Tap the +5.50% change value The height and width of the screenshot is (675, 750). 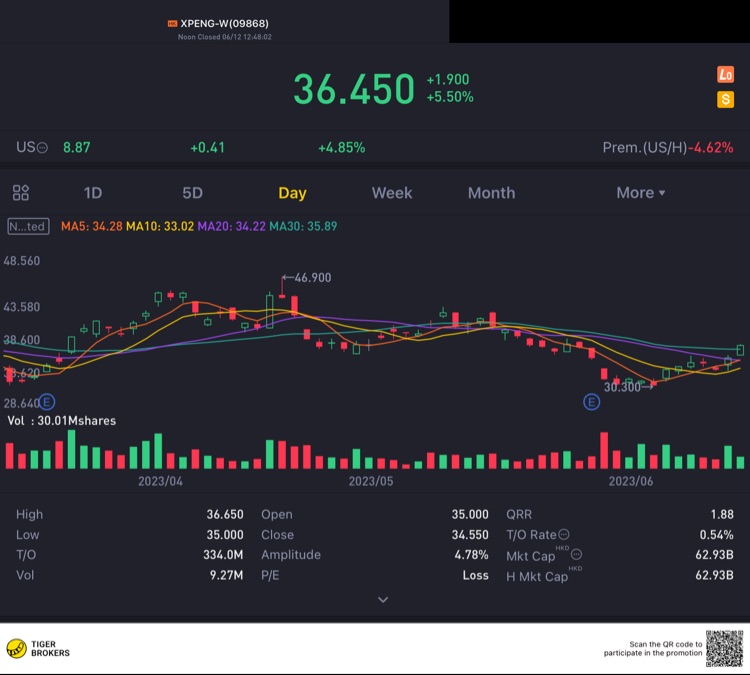tap(450, 97)
